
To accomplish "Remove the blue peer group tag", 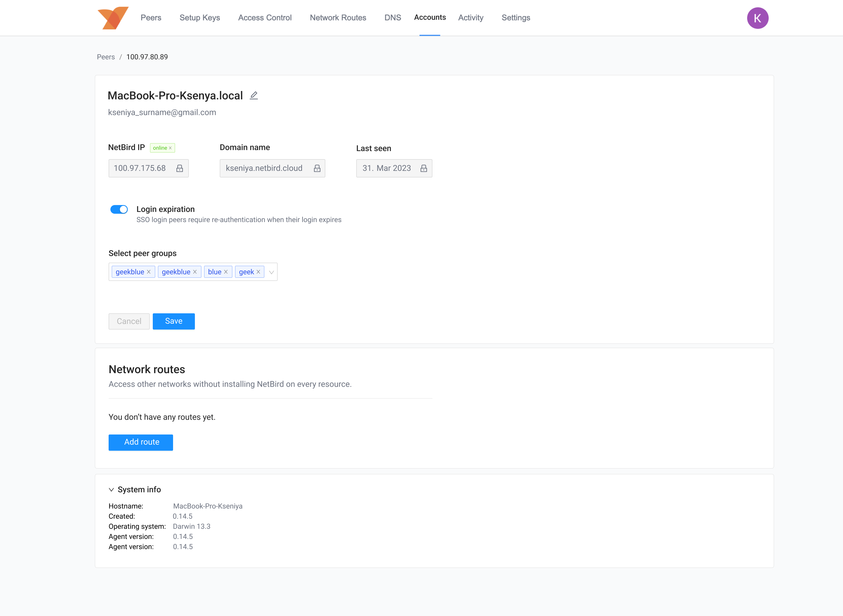I will click(226, 272).
